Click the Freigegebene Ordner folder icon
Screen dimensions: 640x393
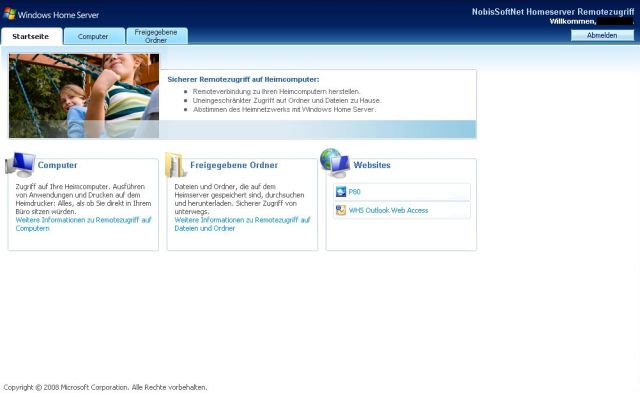click(176, 165)
